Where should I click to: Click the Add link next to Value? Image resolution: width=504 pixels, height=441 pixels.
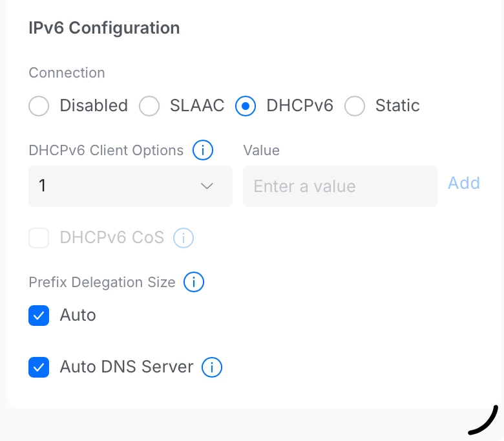(463, 183)
